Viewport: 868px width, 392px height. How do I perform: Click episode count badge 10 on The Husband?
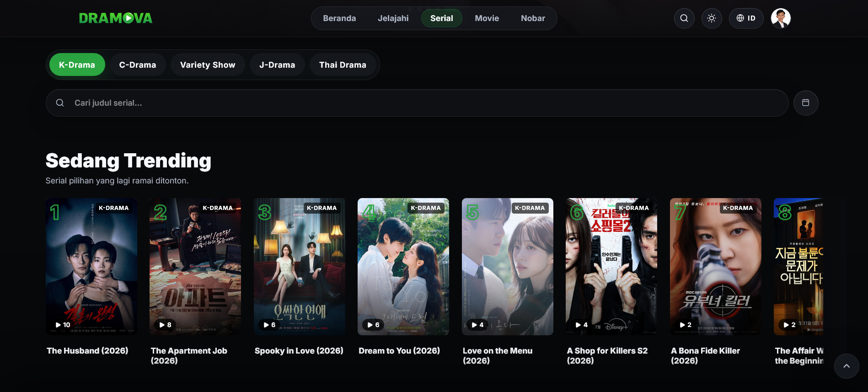pos(62,325)
